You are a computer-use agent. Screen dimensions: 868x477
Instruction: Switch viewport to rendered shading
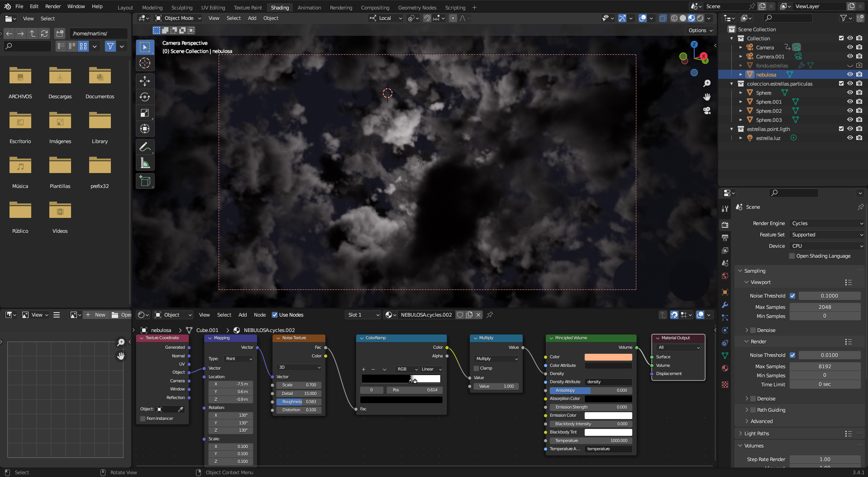point(700,18)
